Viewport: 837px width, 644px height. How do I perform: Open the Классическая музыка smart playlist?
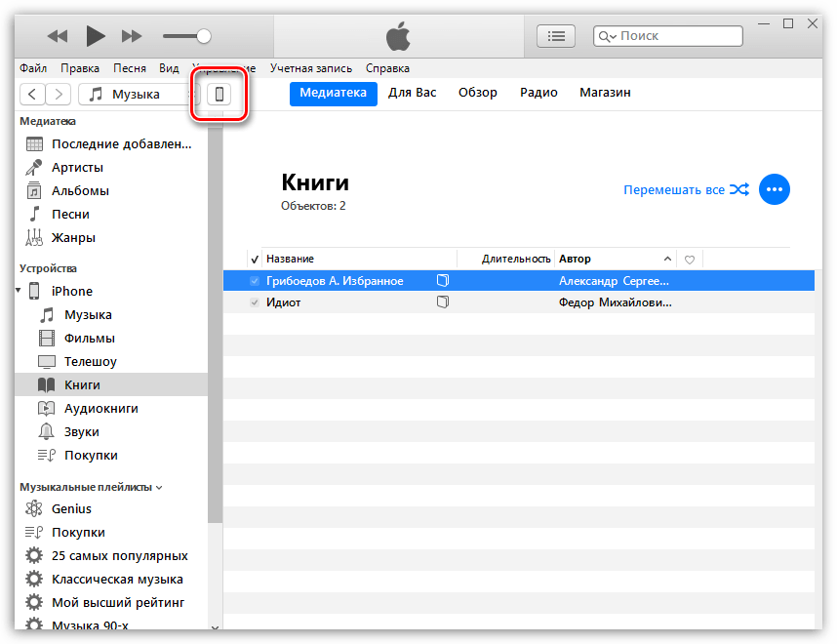coord(111,580)
